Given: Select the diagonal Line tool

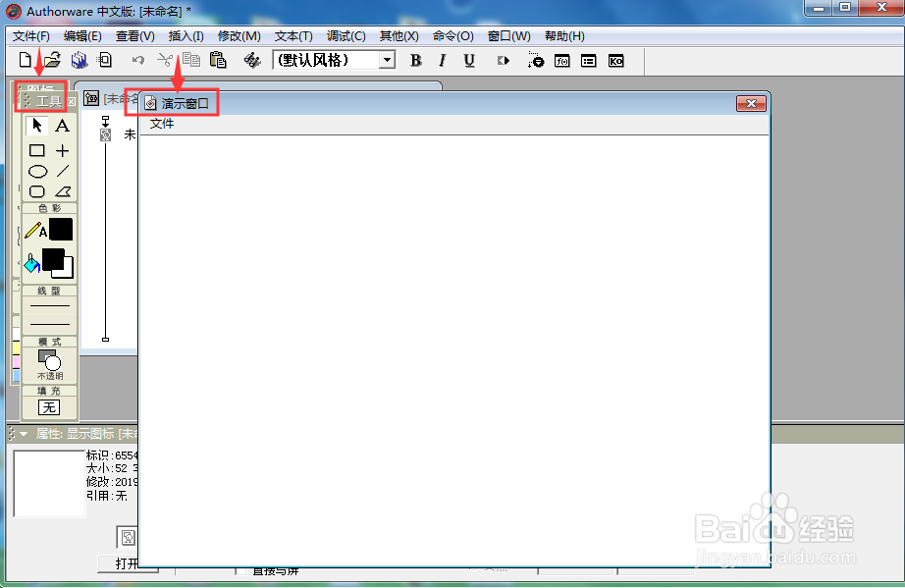Looking at the screenshot, I should click(63, 172).
